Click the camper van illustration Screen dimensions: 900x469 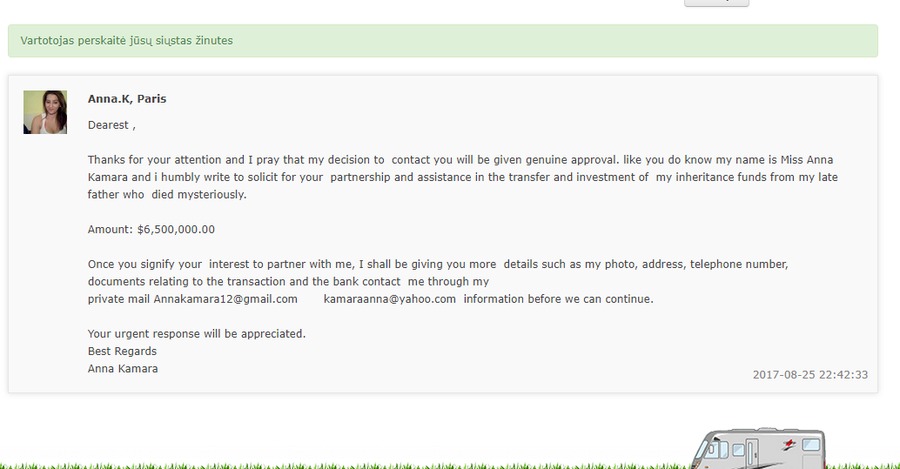point(759,448)
